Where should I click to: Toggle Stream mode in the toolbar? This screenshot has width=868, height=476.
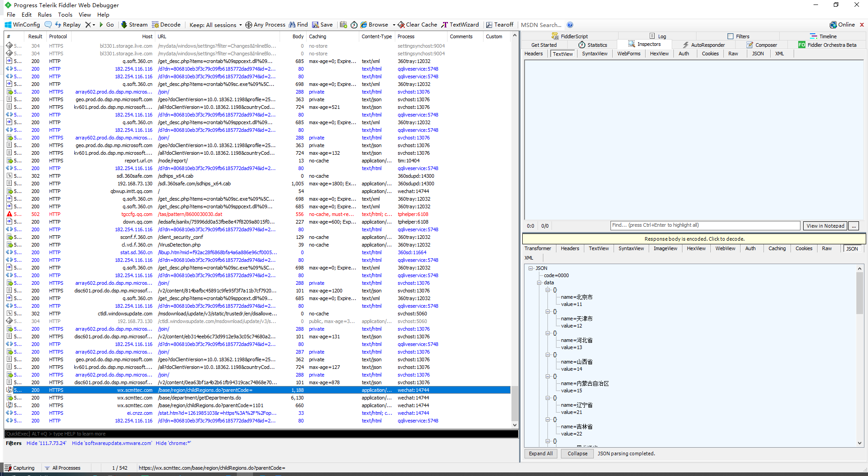coord(134,25)
